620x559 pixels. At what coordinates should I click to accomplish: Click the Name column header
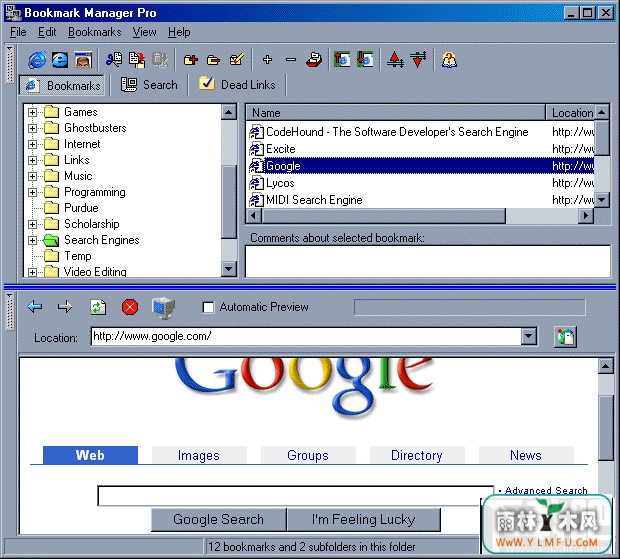pyautogui.click(x=395, y=113)
